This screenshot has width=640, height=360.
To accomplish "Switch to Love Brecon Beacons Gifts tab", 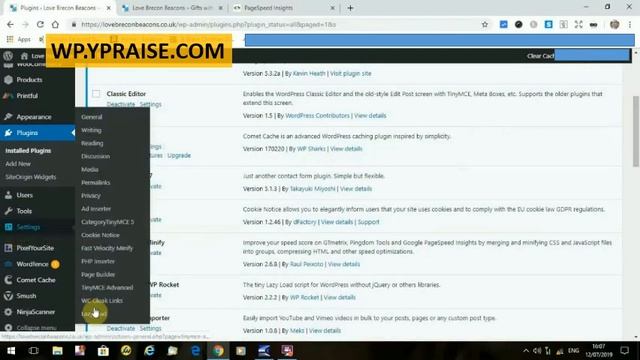I will [x=172, y=8].
